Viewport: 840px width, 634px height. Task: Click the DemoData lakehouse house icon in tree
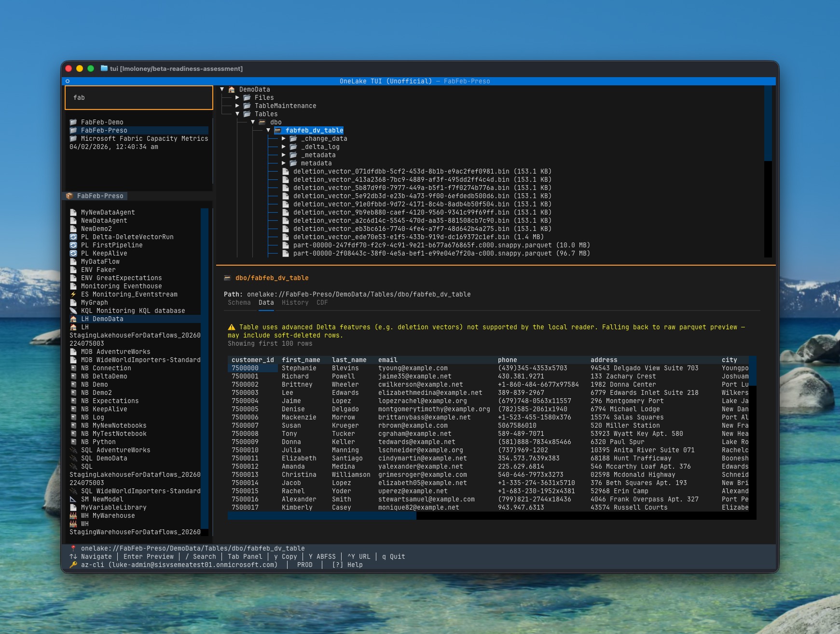click(x=232, y=90)
